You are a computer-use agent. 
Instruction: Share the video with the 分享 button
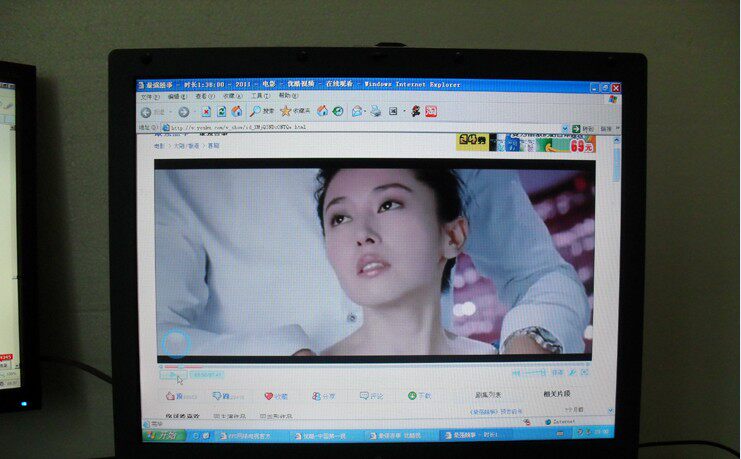pos(324,396)
